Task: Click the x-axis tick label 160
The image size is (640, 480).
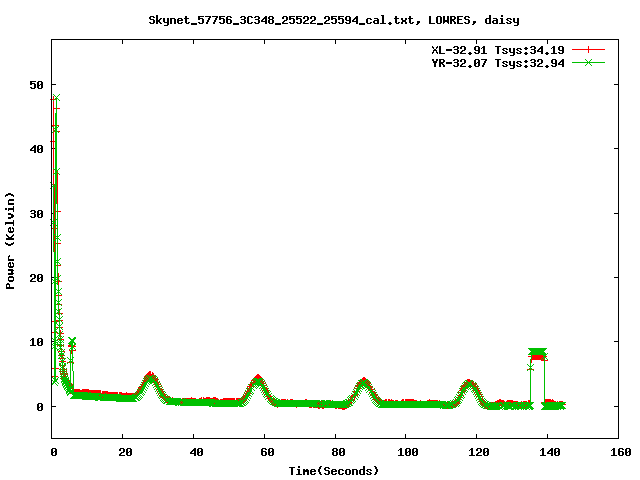Action: [x=621, y=452]
